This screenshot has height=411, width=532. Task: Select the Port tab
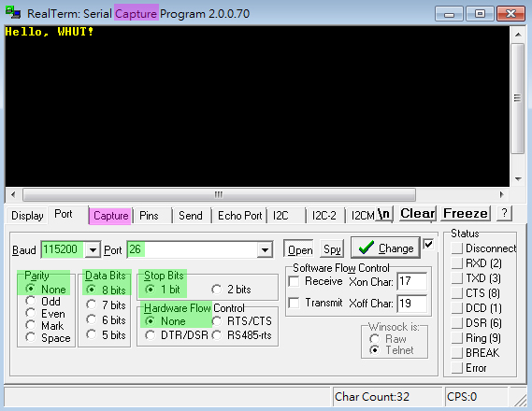click(64, 214)
